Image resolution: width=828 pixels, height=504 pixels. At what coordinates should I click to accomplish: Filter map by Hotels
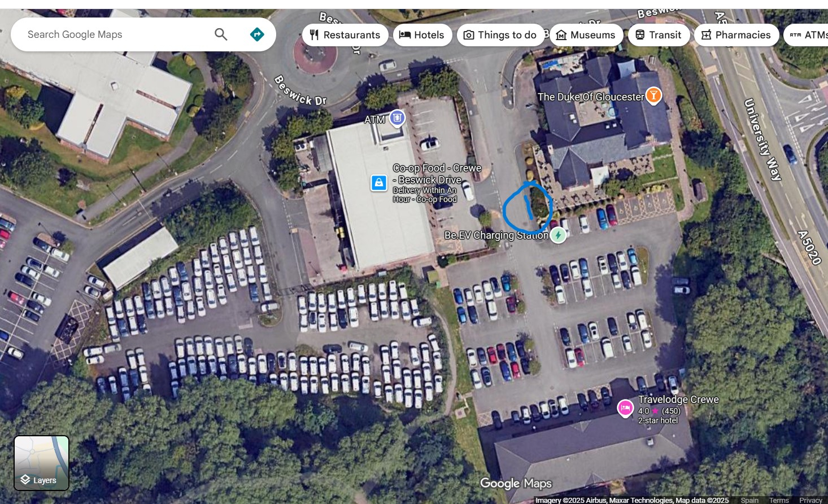point(422,35)
